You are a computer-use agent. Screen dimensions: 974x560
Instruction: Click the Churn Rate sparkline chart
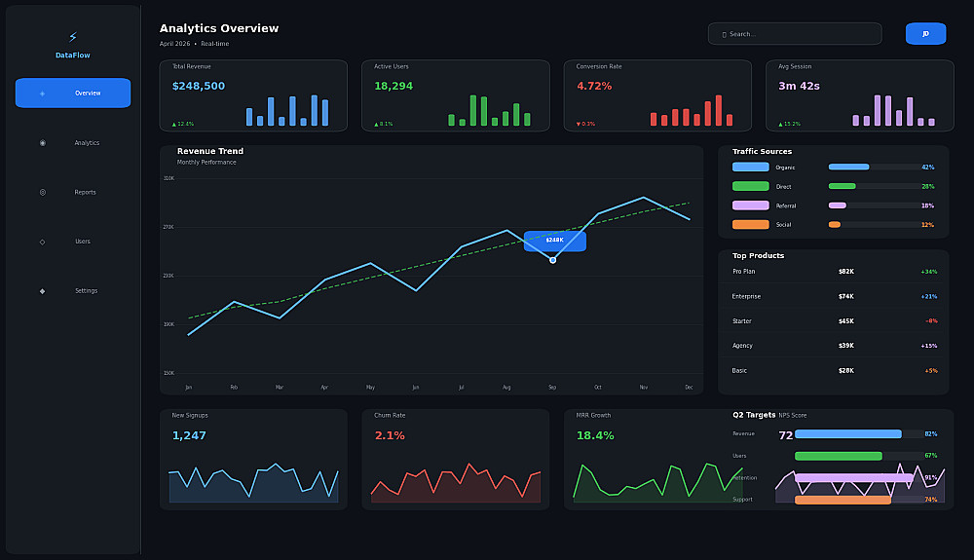455,483
